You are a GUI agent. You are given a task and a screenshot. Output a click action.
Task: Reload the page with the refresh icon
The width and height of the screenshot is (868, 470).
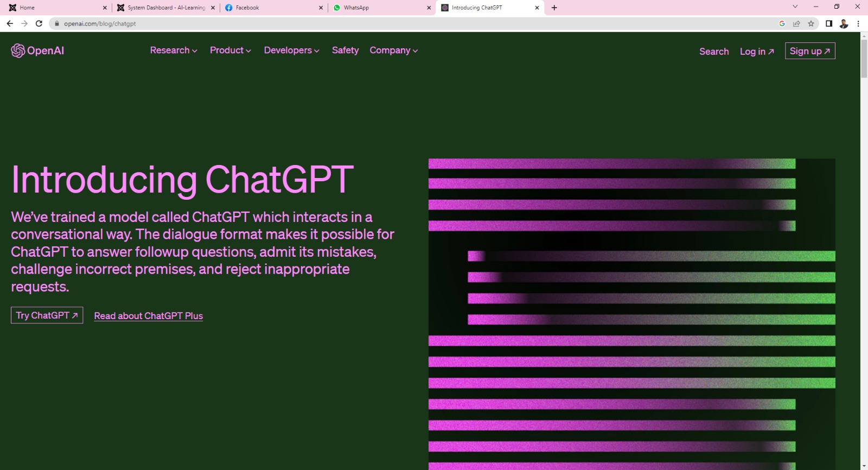[39, 23]
